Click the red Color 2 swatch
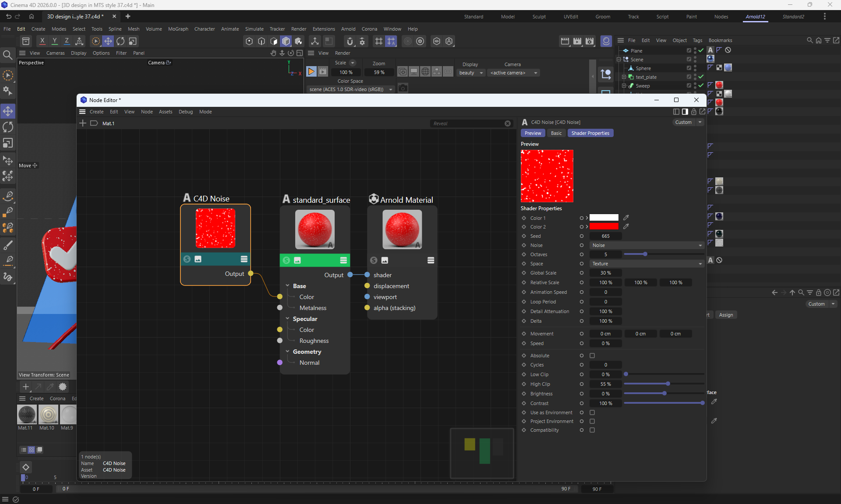This screenshot has height=504, width=841. tap(604, 226)
